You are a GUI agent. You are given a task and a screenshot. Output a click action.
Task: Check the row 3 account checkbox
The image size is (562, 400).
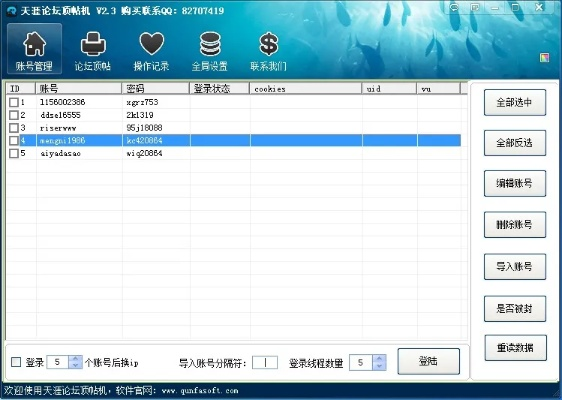[14, 128]
